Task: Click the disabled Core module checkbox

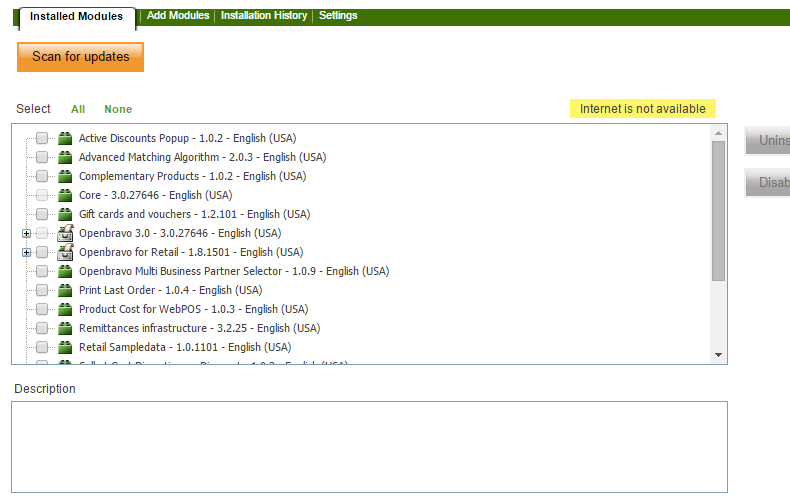Action: click(42, 195)
